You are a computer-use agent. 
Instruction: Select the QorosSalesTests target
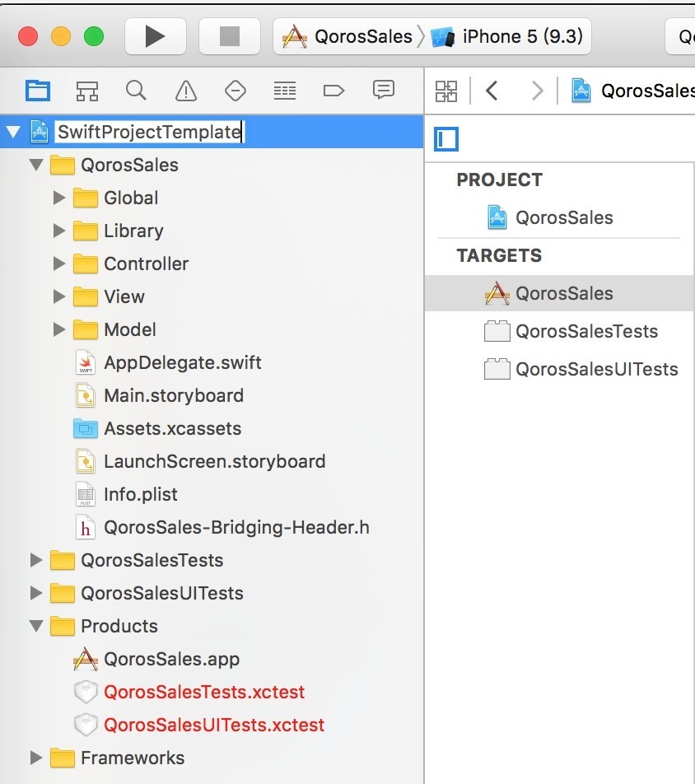(x=585, y=331)
